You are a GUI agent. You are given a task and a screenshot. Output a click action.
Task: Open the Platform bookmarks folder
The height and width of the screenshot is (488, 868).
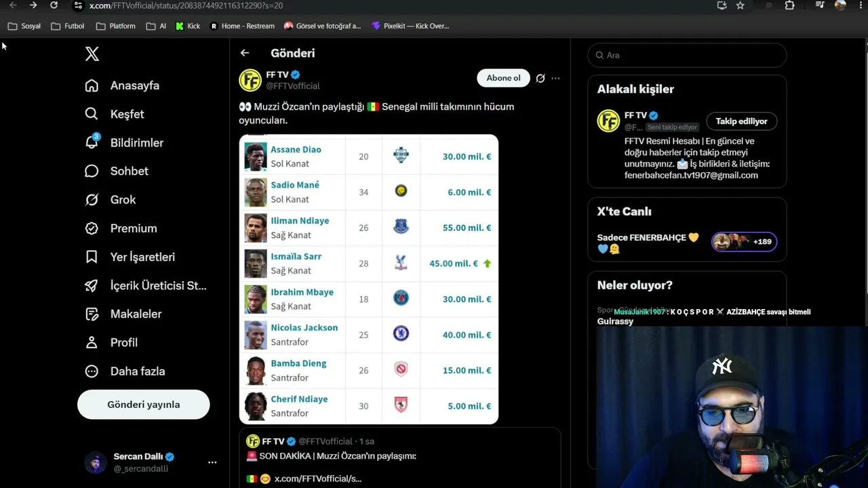(116, 26)
